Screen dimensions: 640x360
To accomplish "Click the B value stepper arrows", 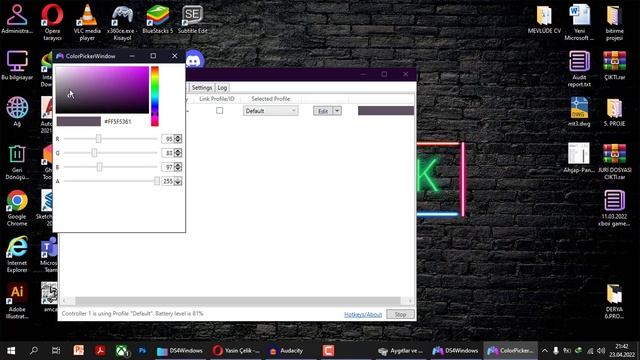I will point(178,167).
